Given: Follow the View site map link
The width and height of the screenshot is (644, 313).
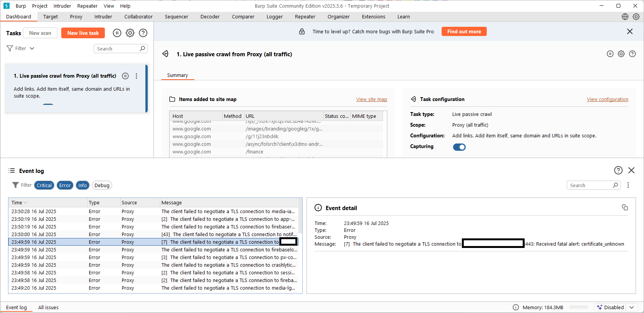Looking at the screenshot, I should click(x=372, y=99).
